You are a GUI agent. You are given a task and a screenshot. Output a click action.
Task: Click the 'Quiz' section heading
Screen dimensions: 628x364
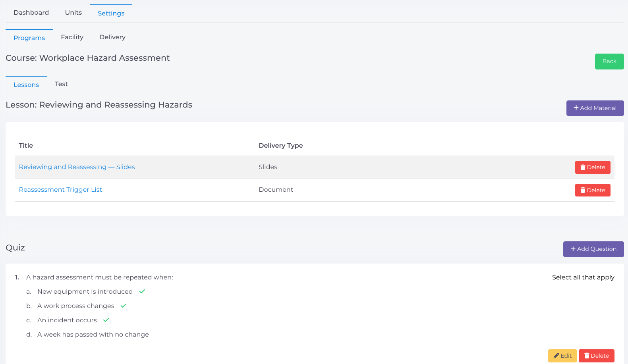tap(15, 248)
